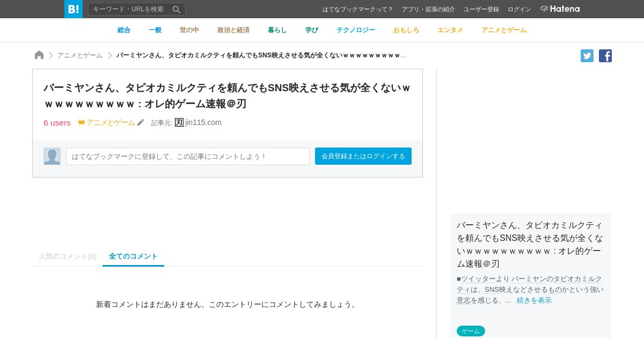Click the user avatar placeholder

(52, 156)
